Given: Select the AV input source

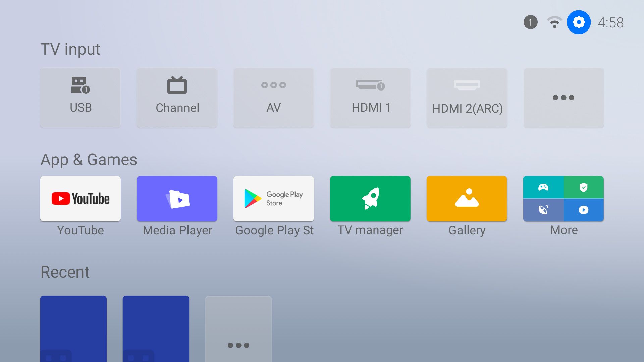Looking at the screenshot, I should click(273, 98).
